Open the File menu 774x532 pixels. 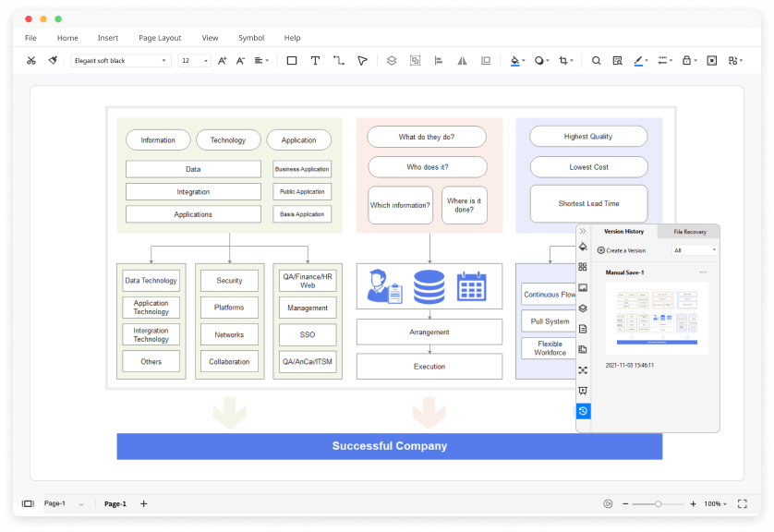coord(30,38)
